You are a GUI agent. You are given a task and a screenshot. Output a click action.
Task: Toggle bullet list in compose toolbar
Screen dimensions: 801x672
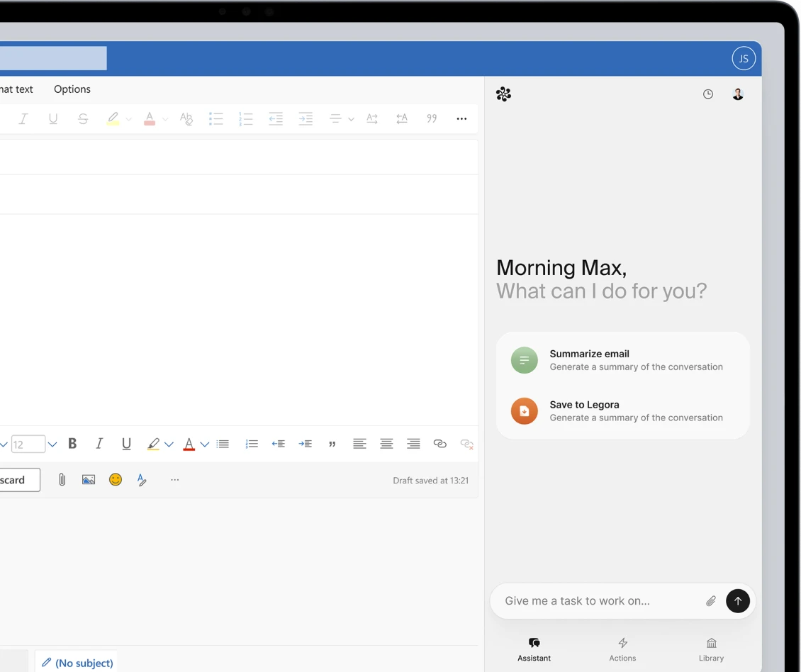[223, 444]
